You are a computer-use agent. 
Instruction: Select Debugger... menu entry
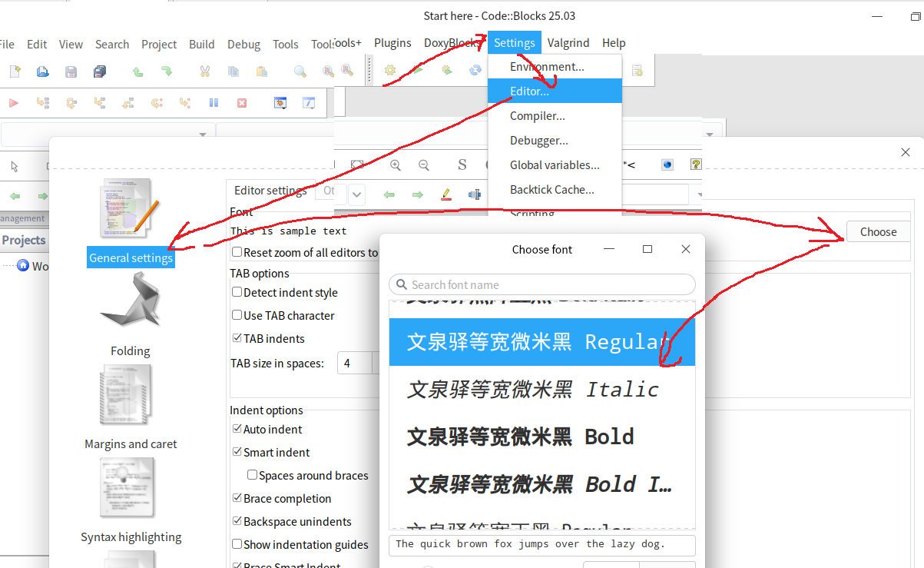click(555, 140)
